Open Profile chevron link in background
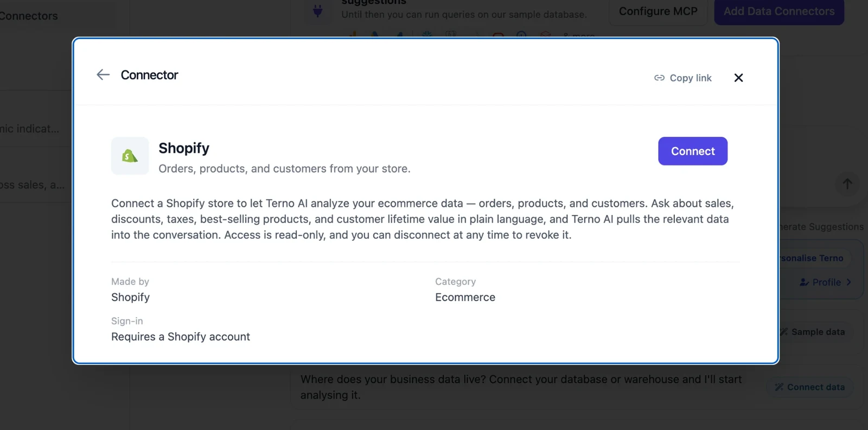Screen dimensions: 868x430 (825, 282)
